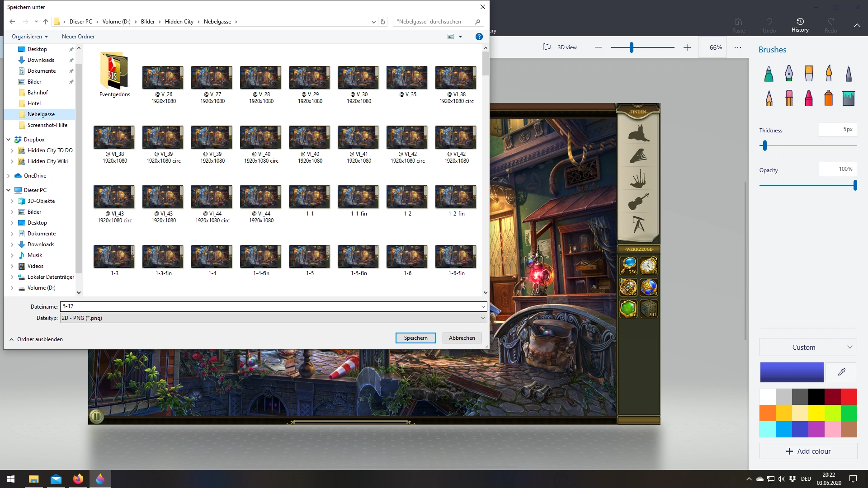Open dialog help question mark icon
The height and width of the screenshot is (488, 868).
click(x=479, y=37)
